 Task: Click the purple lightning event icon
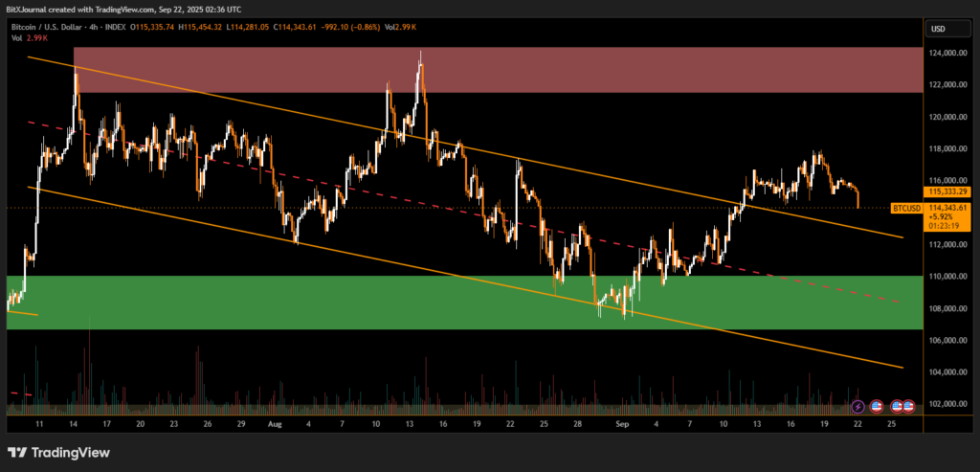pyautogui.click(x=857, y=407)
